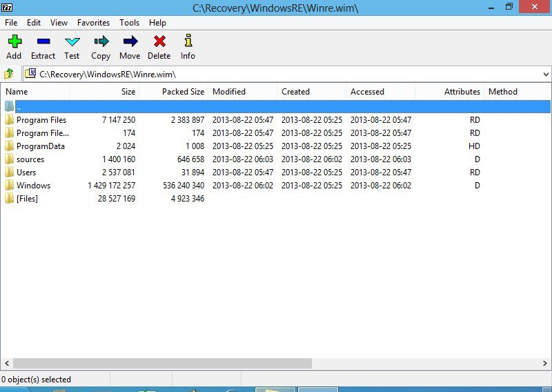The image size is (552, 392).
Task: Click the horizontal scrollbar thumb
Action: [x=162, y=363]
